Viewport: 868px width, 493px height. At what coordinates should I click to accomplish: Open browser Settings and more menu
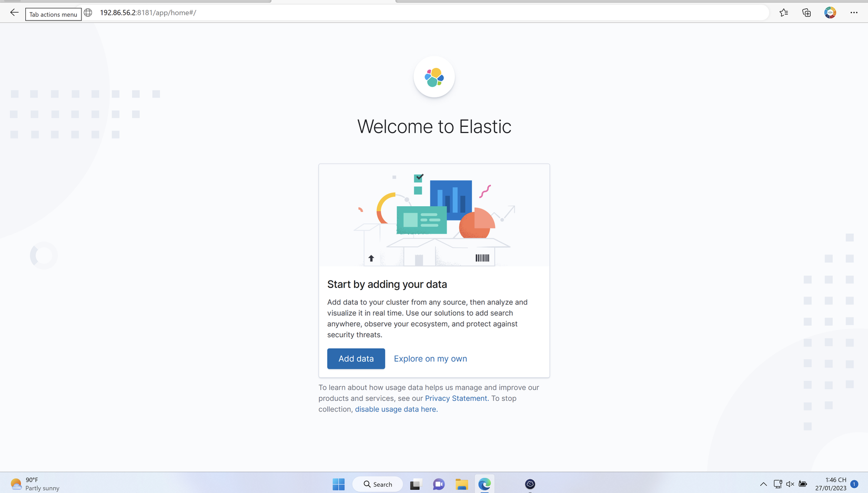coord(854,13)
